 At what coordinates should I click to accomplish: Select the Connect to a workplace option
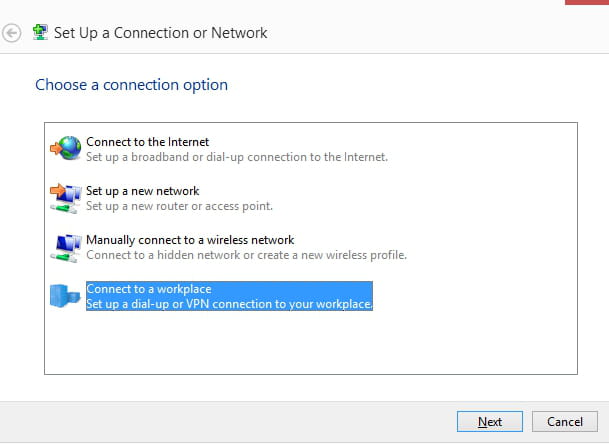149,289
